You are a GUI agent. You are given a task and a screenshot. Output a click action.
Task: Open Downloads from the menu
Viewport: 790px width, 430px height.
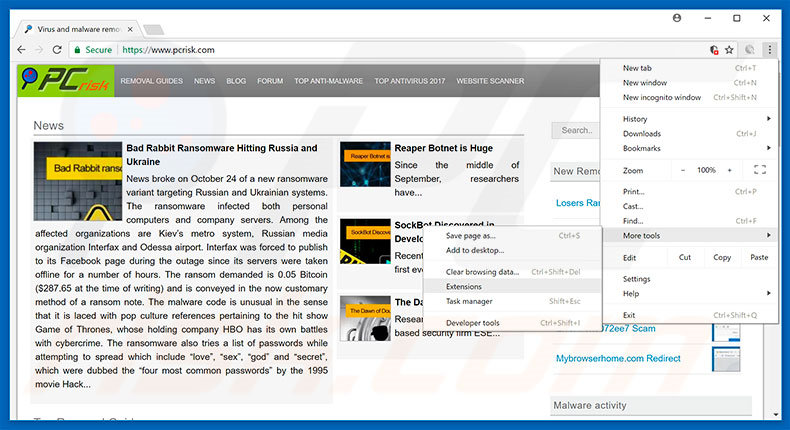(689, 133)
